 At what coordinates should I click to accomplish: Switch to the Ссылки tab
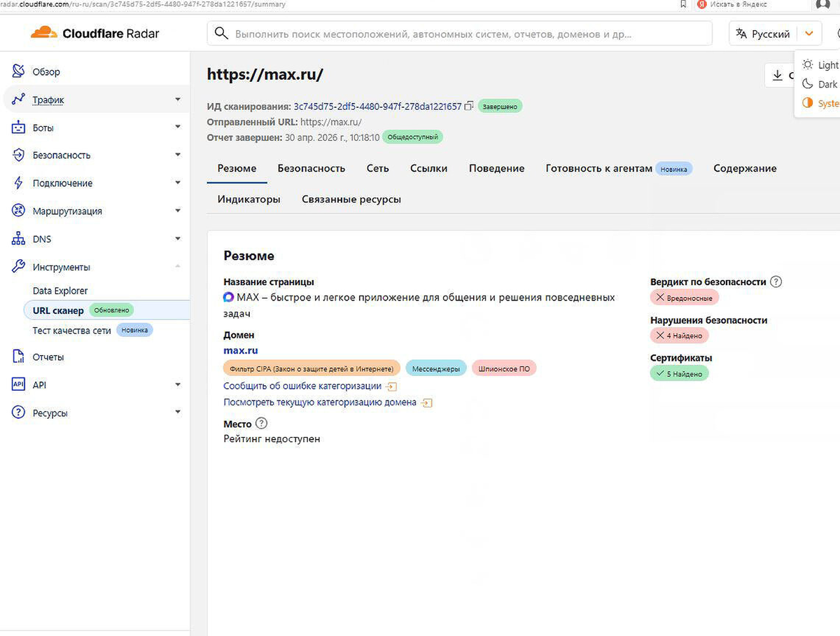pos(429,168)
